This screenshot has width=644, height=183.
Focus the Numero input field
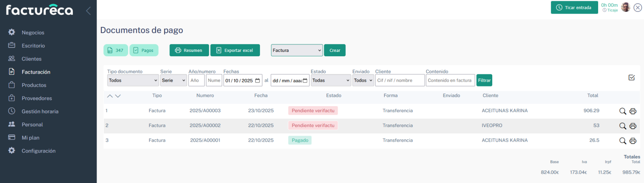[214, 80]
